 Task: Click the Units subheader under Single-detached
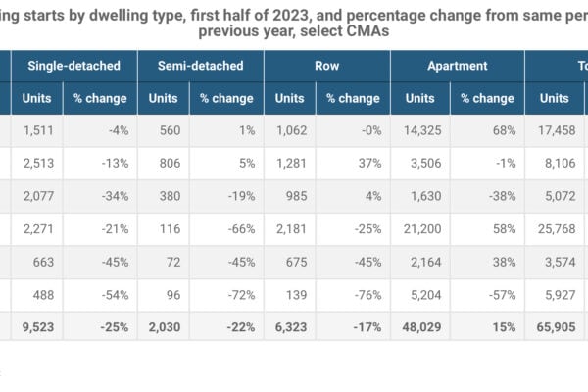click(37, 98)
